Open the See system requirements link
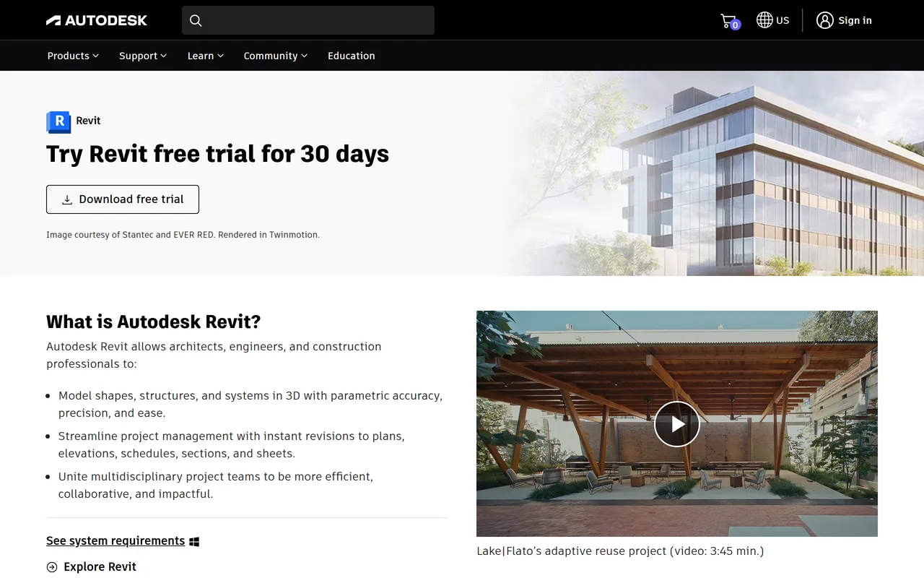The image size is (924, 578). pos(115,540)
